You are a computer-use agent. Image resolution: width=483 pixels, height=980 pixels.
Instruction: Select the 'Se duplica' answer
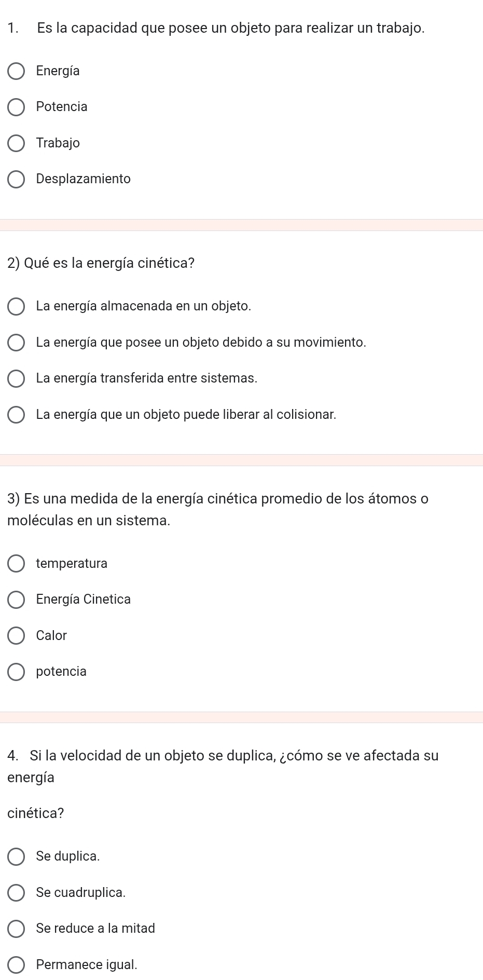click(x=16, y=856)
